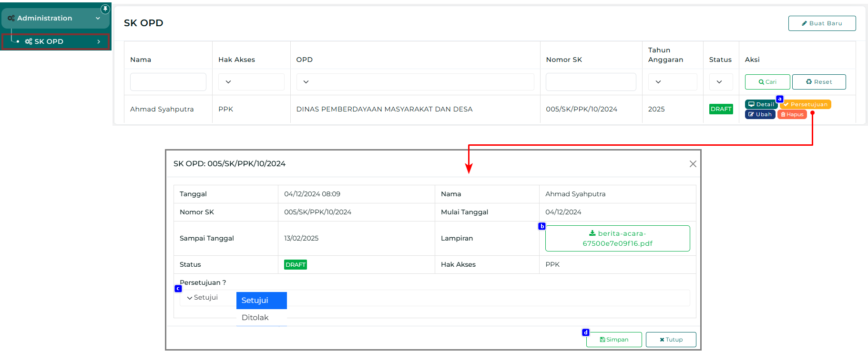Select Setujui in the Persetujuan list
868x352 pixels.
pos(261,301)
